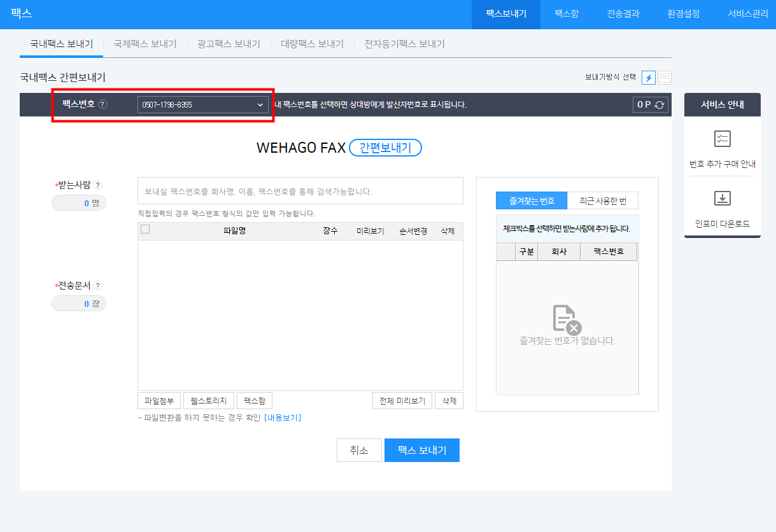Image resolution: width=776 pixels, height=532 pixels.
Task: Open the [내용보기] link
Action: coord(282,417)
